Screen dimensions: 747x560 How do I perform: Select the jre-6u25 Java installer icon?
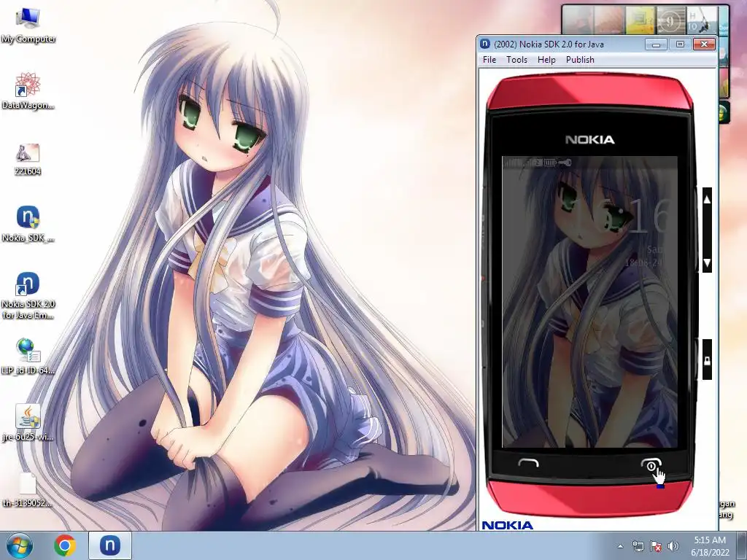(x=28, y=423)
